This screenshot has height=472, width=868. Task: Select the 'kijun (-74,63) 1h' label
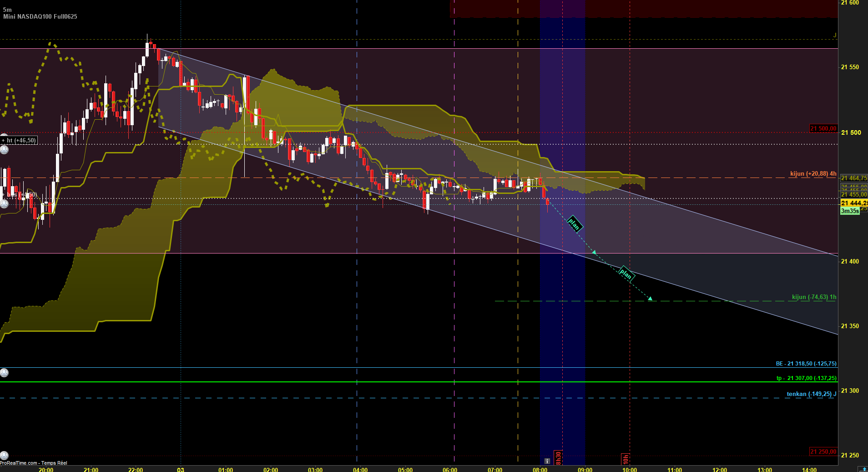pos(814,297)
